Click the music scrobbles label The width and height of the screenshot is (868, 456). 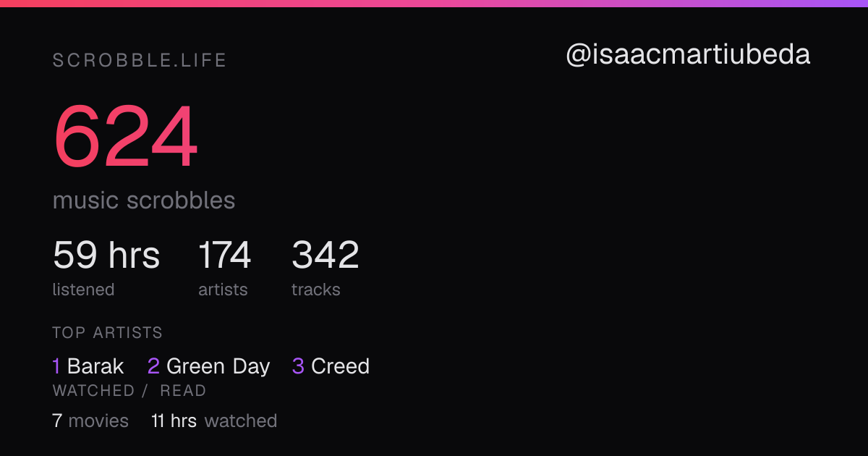[x=144, y=200]
